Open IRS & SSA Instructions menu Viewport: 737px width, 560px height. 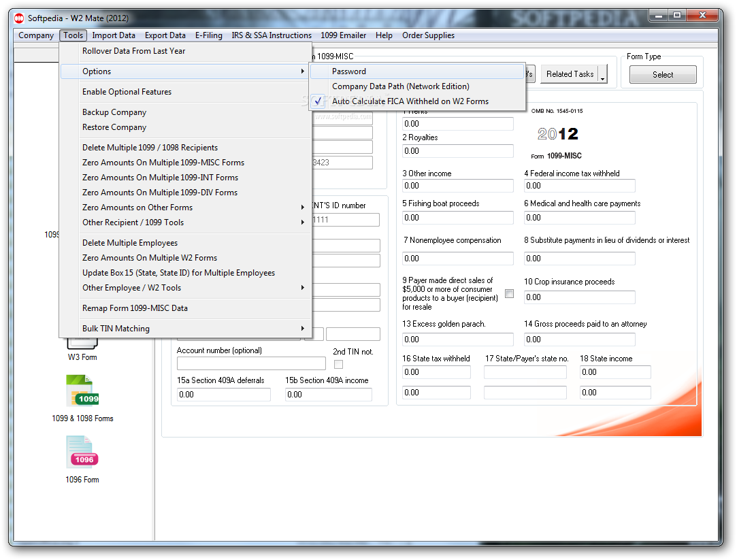pyautogui.click(x=272, y=35)
